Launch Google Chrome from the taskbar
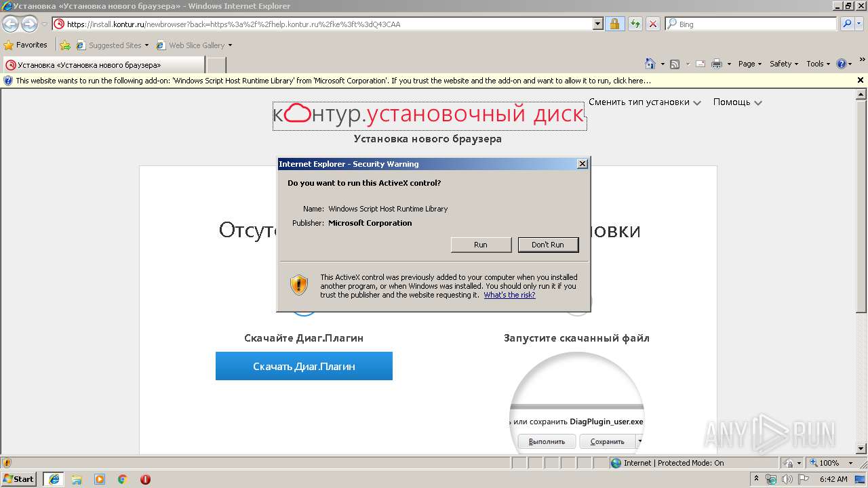The height and width of the screenshot is (488, 868). click(x=123, y=479)
